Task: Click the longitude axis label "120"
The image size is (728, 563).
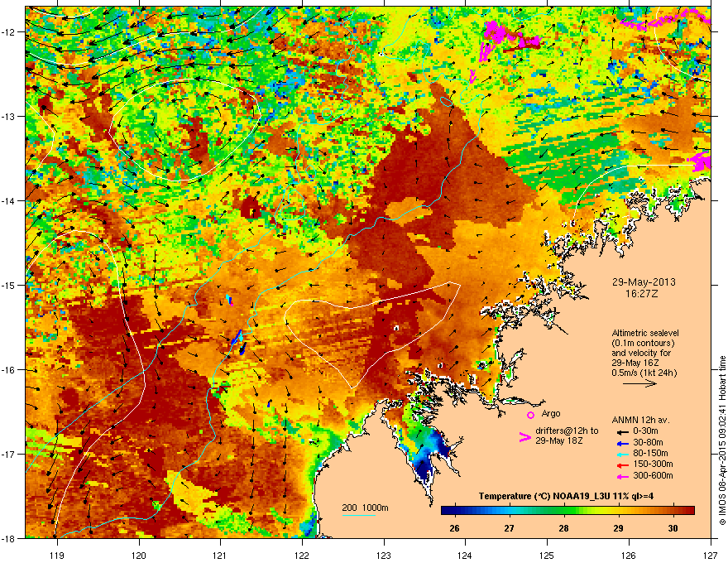Action: (139, 555)
